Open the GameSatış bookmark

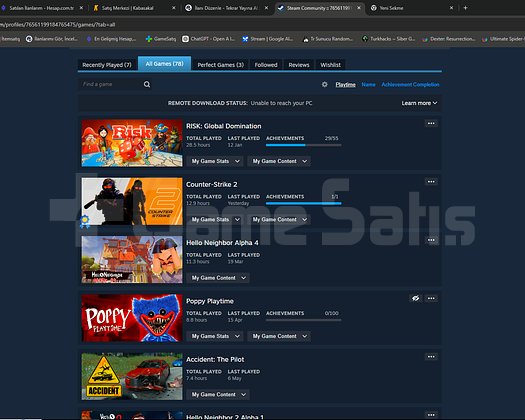[x=161, y=39]
